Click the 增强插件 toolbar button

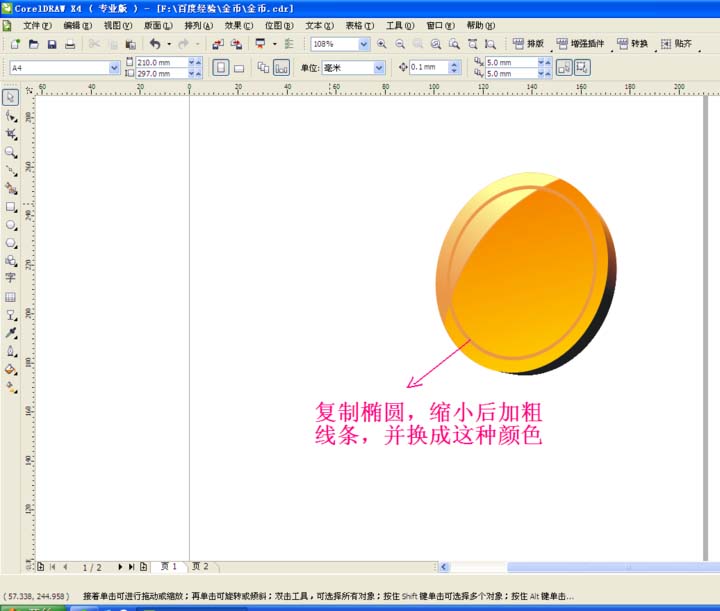[x=580, y=44]
